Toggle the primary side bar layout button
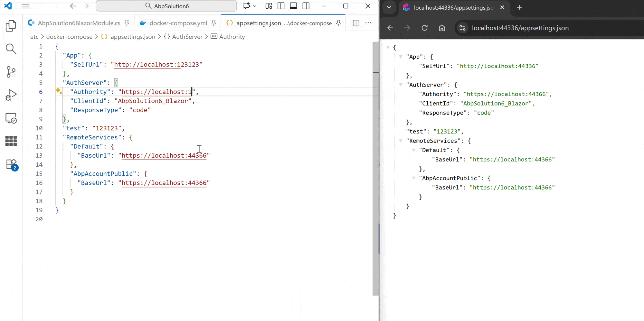This screenshot has height=321, width=644. click(x=281, y=6)
